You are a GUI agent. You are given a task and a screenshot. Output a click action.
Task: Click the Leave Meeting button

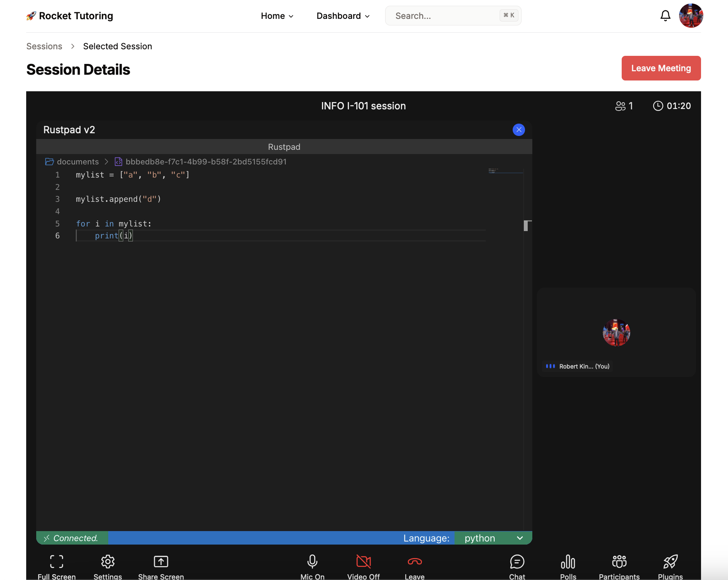[661, 68]
